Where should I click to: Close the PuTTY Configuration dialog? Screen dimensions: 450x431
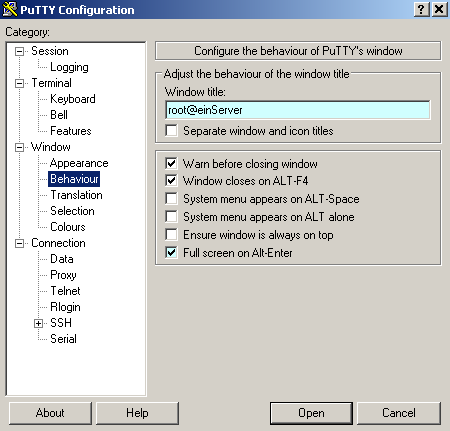click(x=440, y=9)
